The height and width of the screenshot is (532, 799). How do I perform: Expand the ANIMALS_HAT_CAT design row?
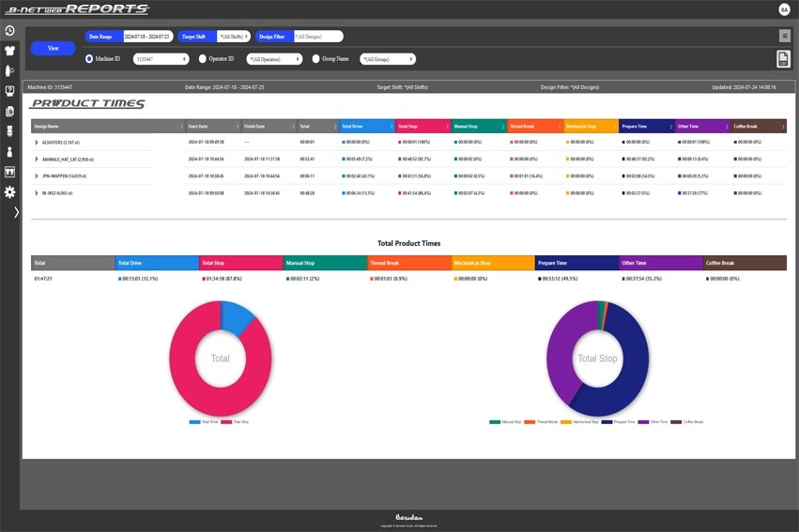pos(37,160)
